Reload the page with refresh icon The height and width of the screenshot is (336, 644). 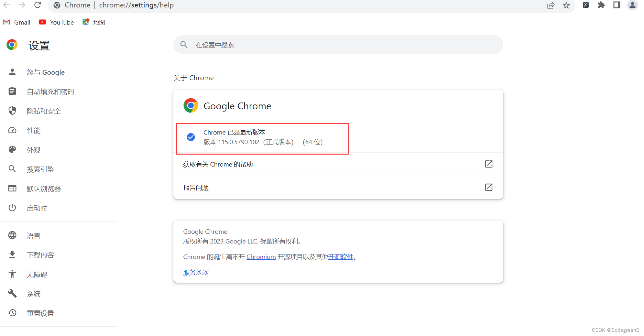coord(38,5)
